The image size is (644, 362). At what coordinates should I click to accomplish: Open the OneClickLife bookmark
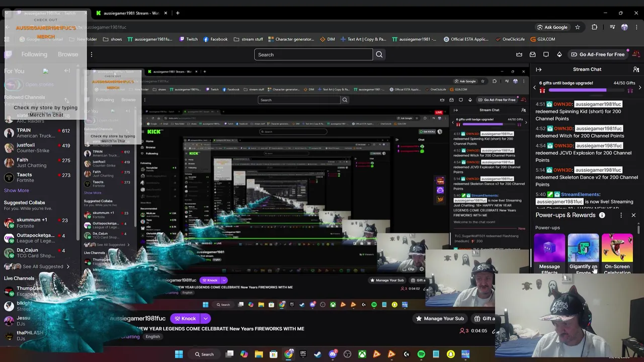(x=509, y=39)
